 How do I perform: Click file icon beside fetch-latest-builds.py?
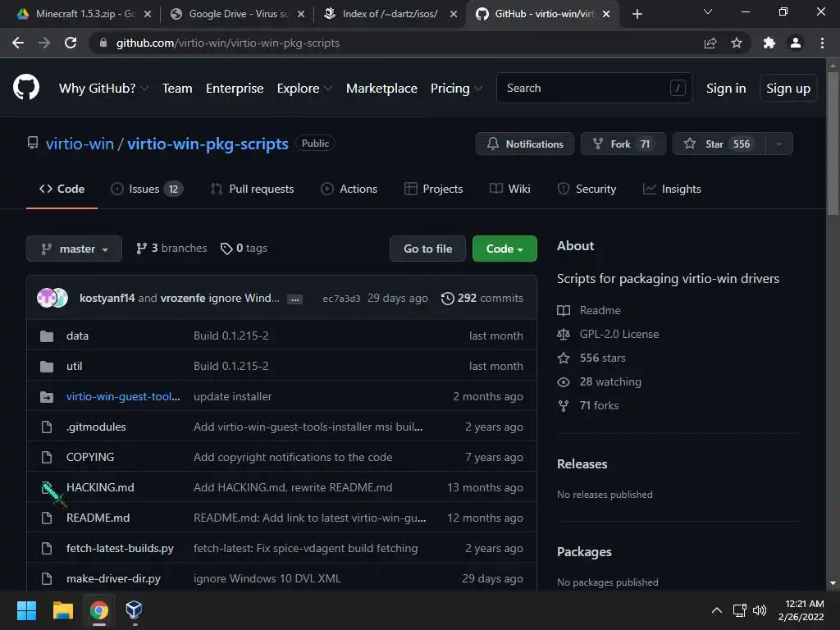47,549
